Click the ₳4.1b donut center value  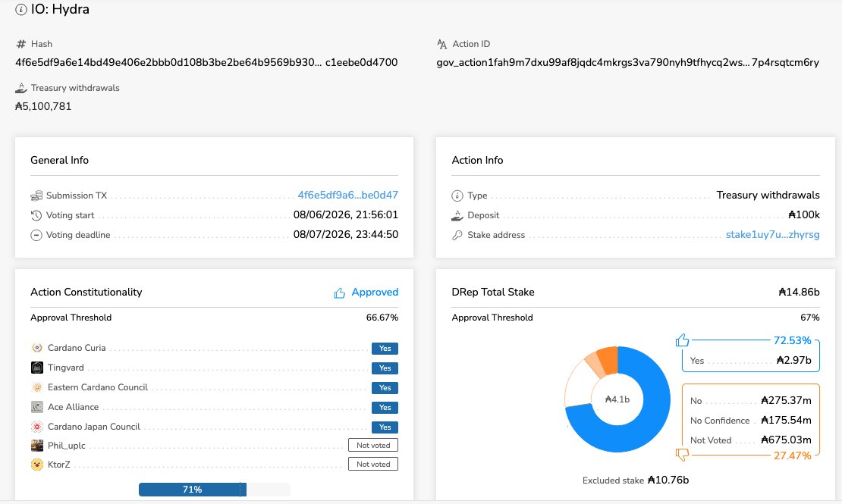tap(617, 399)
